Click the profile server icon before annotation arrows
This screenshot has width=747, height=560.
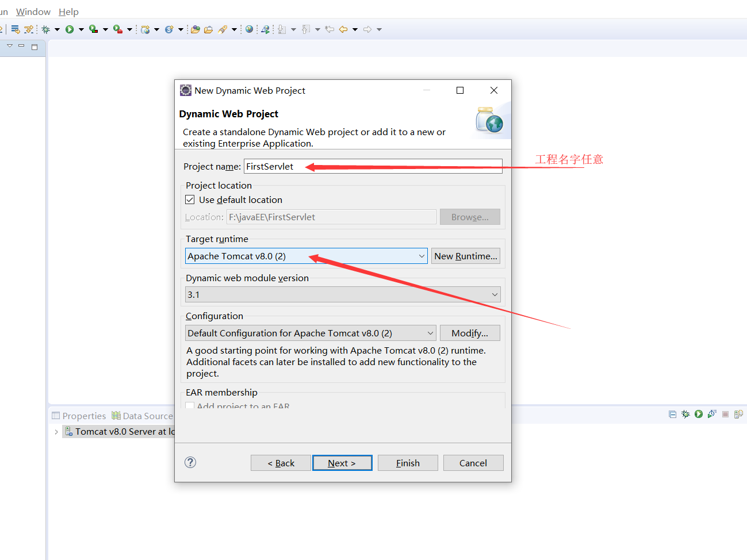265,29
